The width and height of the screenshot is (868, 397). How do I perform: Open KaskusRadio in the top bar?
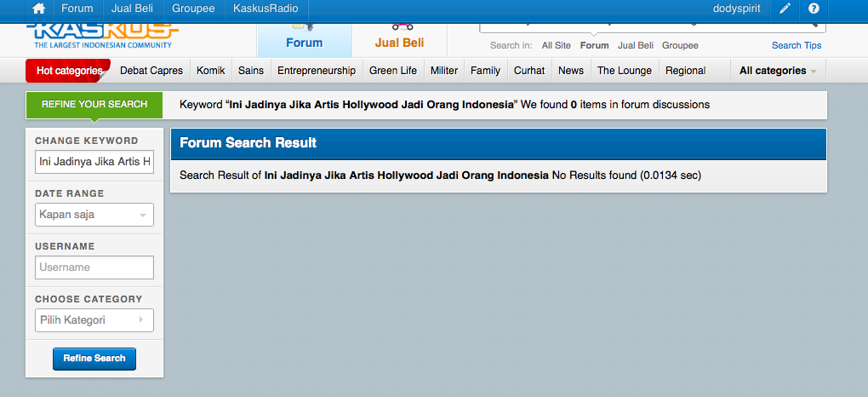266,9
